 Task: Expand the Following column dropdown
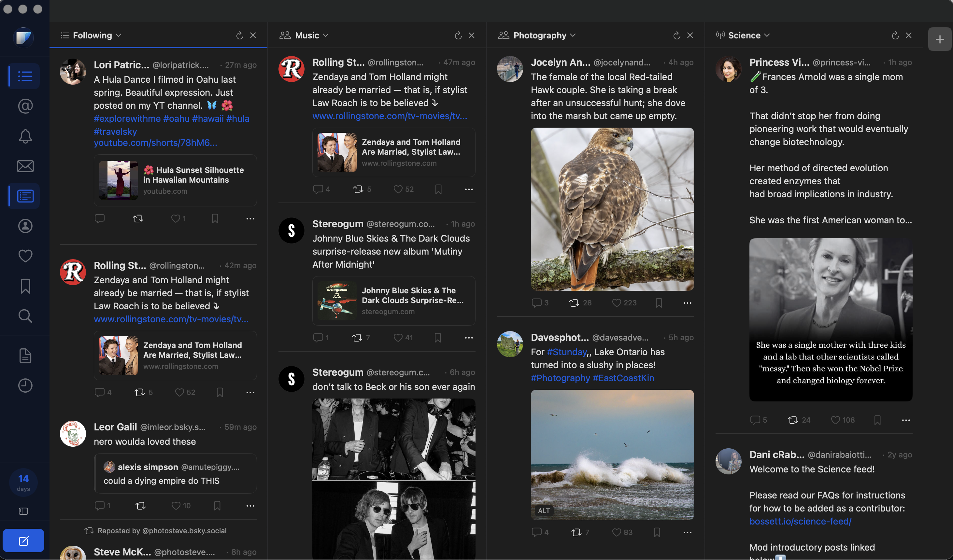tap(119, 35)
